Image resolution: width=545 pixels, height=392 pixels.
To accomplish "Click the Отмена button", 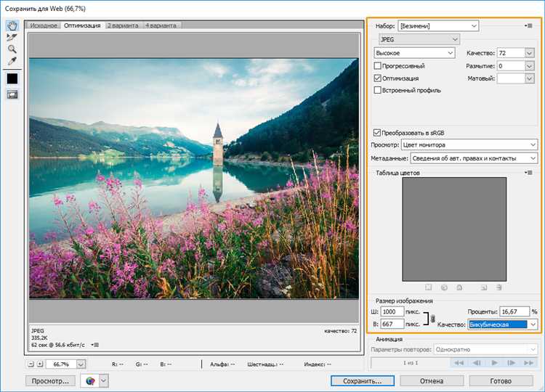I will click(432, 381).
